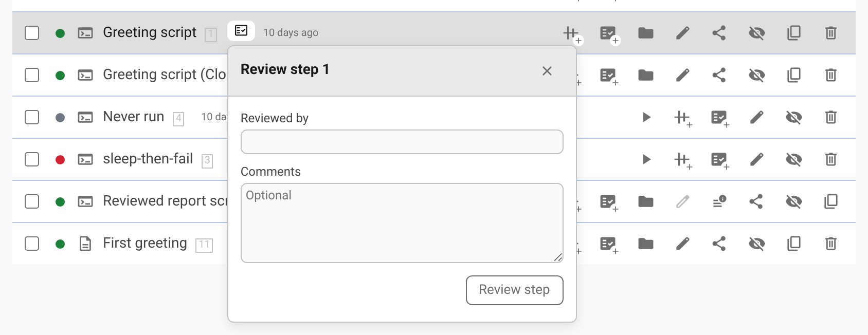The width and height of the screenshot is (868, 335).
Task: Select the sleep-then-fail row checkbox
Action: tap(32, 159)
